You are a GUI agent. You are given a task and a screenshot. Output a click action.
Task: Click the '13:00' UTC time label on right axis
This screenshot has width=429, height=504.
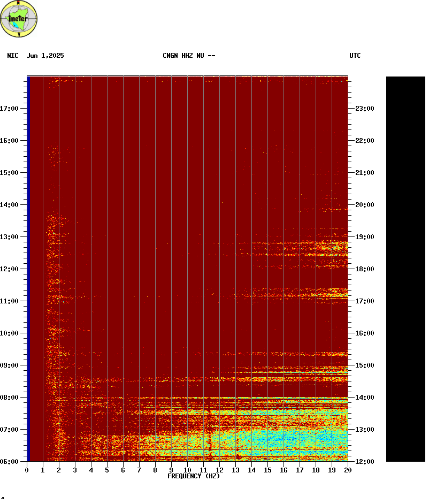pyautogui.click(x=365, y=430)
